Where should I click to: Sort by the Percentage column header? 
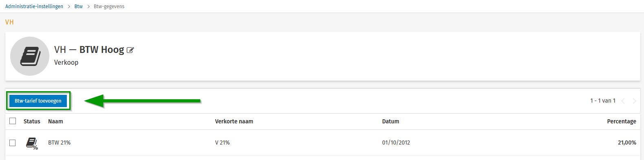point(621,121)
